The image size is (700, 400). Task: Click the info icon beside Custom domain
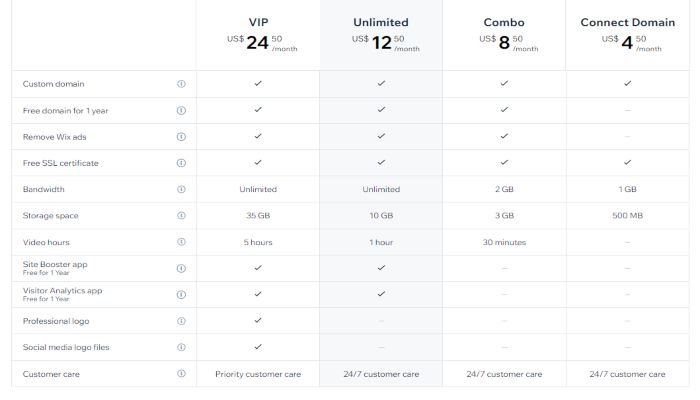[181, 84]
